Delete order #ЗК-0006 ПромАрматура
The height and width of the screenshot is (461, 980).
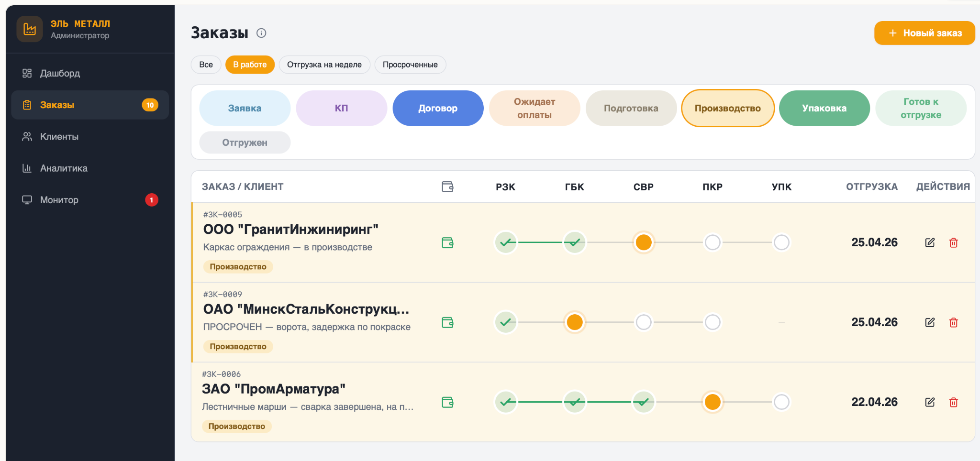coord(954,402)
